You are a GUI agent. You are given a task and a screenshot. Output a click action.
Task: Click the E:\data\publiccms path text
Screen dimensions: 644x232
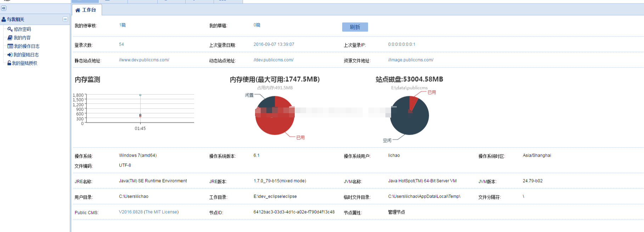tap(409, 88)
